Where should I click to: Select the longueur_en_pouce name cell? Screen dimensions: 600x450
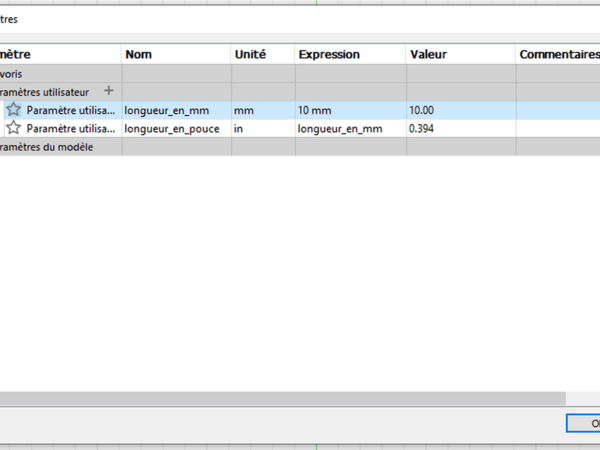click(x=176, y=129)
